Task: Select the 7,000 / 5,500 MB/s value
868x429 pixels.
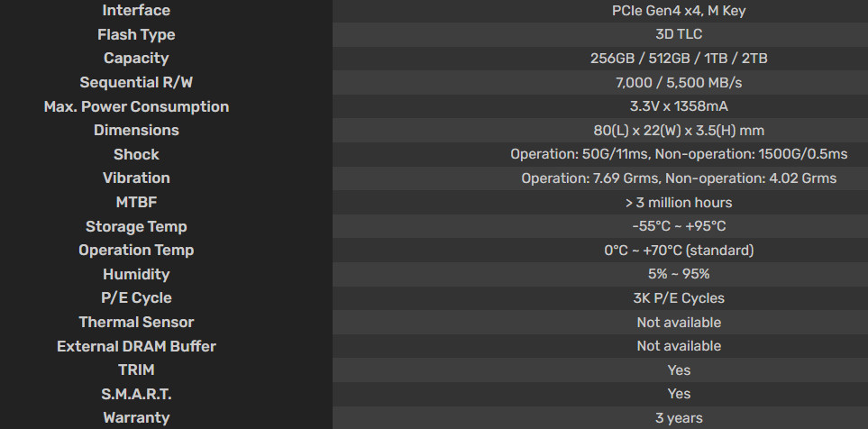Action: (x=679, y=83)
